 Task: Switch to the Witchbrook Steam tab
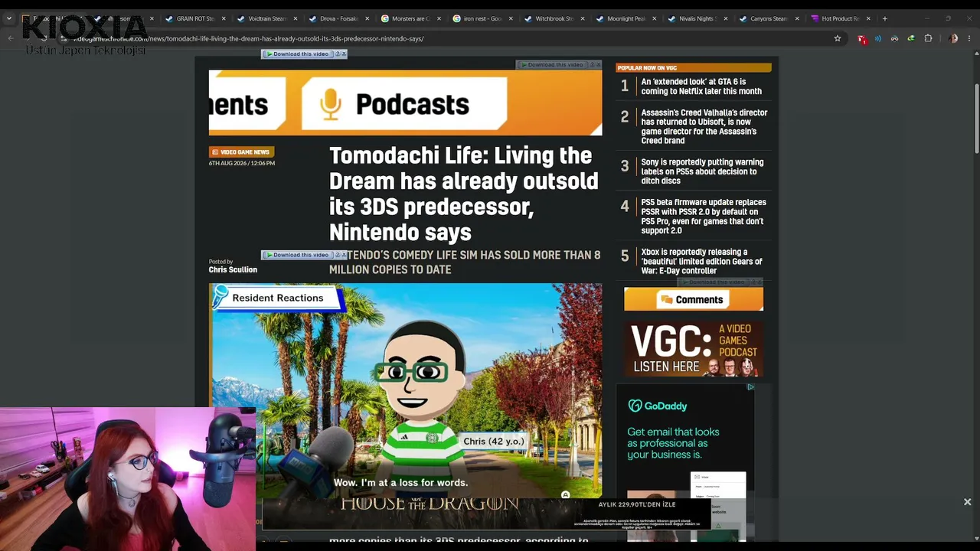pyautogui.click(x=554, y=18)
